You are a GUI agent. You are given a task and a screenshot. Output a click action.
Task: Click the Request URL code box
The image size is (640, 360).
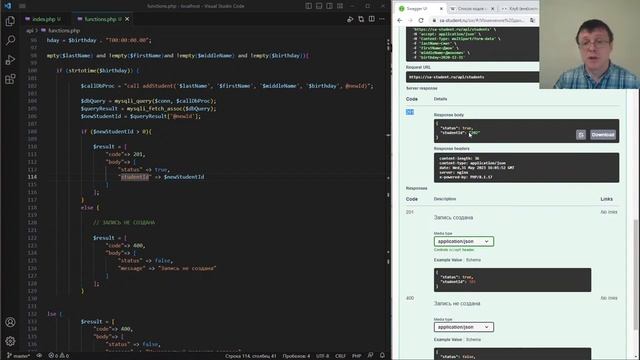coord(472,77)
